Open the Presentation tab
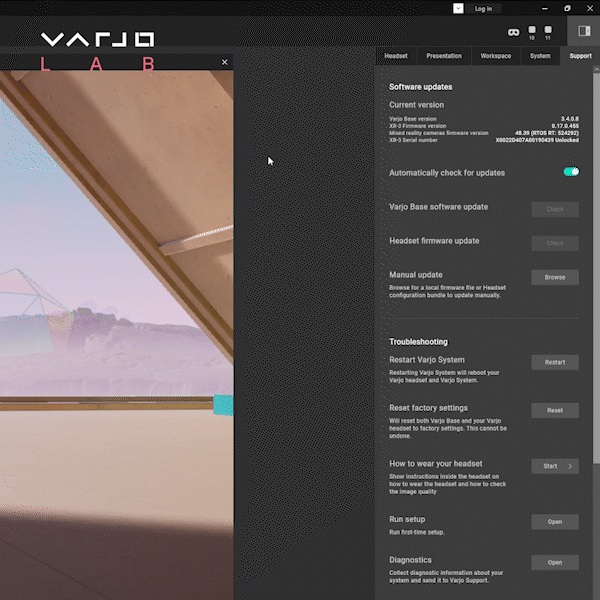 pyautogui.click(x=444, y=56)
